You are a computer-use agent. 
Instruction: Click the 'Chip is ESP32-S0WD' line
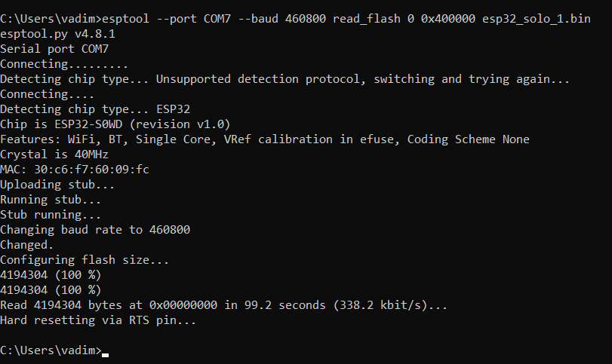click(x=115, y=124)
